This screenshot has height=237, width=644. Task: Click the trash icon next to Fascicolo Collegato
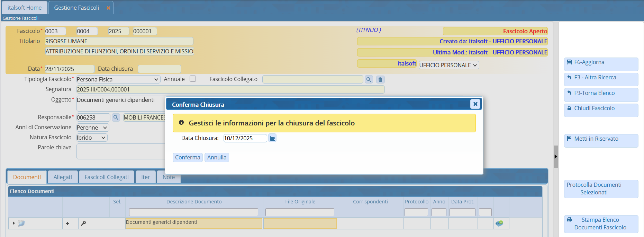(x=380, y=80)
